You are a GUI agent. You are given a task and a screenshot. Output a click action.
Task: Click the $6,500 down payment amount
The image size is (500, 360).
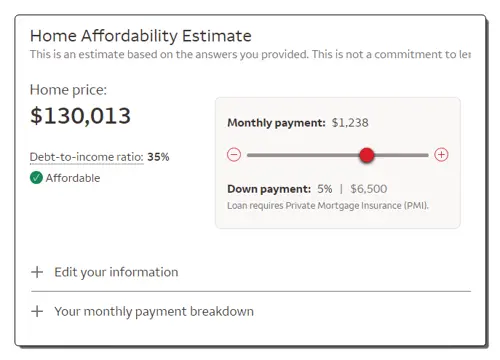(x=369, y=189)
